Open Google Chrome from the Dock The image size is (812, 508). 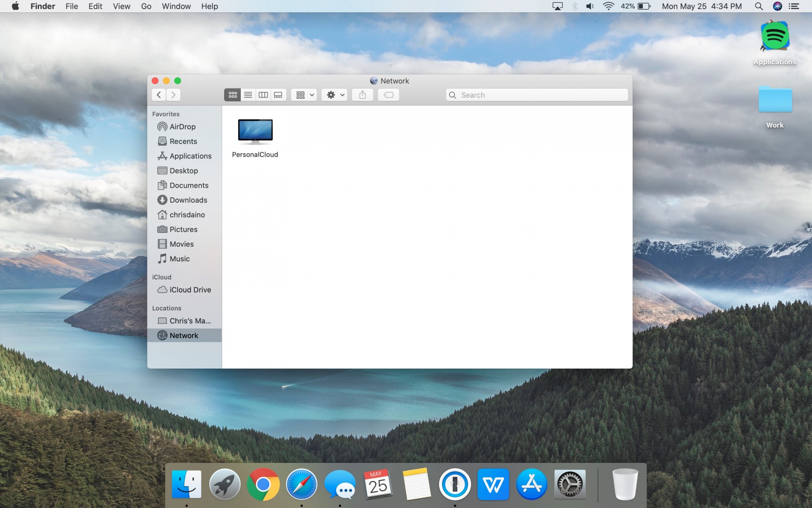pyautogui.click(x=263, y=484)
